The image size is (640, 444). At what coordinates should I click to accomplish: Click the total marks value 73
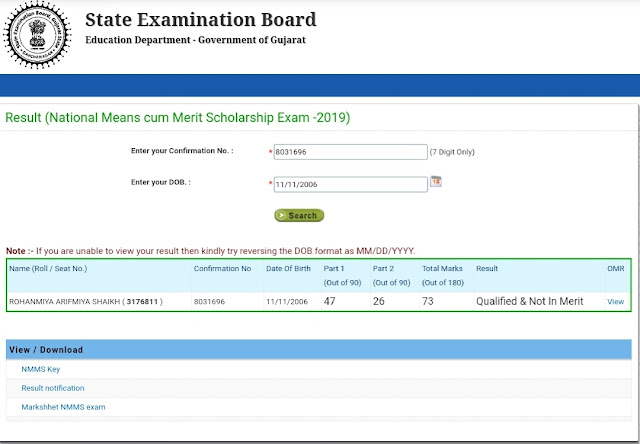click(428, 301)
